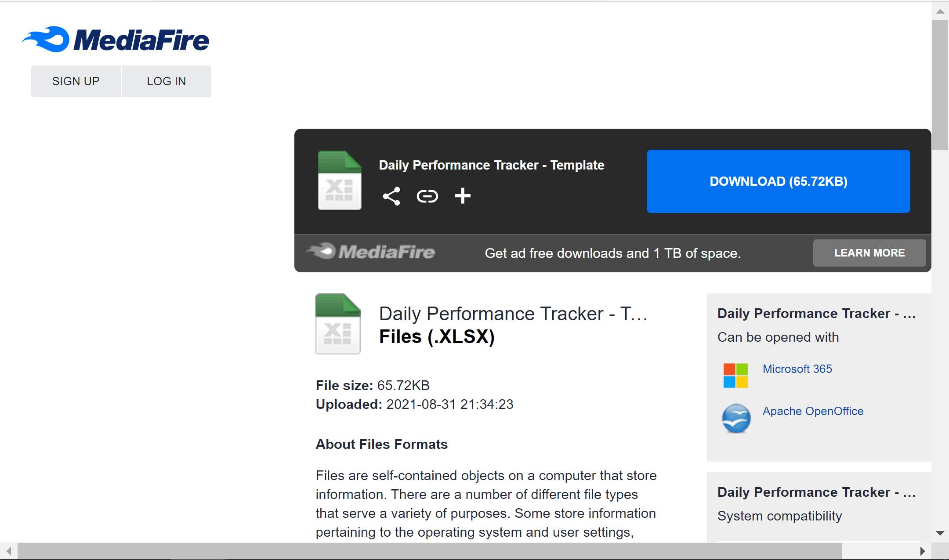The image size is (949, 560).
Task: Click the Apache OpenOffice globe icon
Action: tap(736, 418)
